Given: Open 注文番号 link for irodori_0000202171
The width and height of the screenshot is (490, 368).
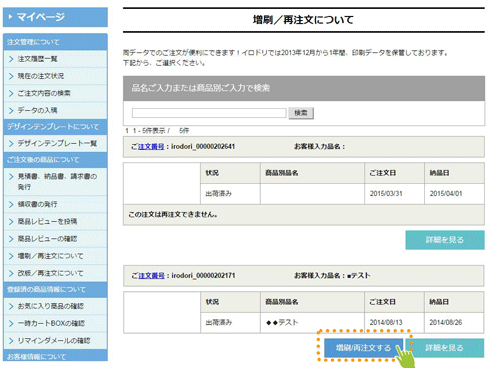Looking at the screenshot, I should tap(151, 276).
